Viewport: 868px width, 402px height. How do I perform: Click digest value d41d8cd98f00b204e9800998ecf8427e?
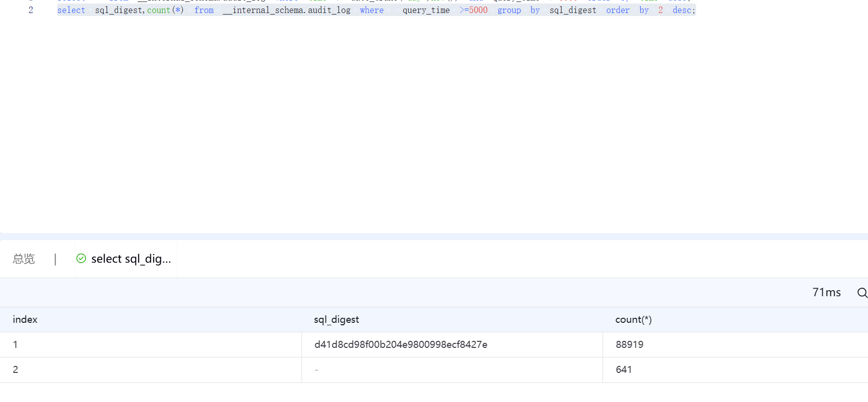click(401, 344)
